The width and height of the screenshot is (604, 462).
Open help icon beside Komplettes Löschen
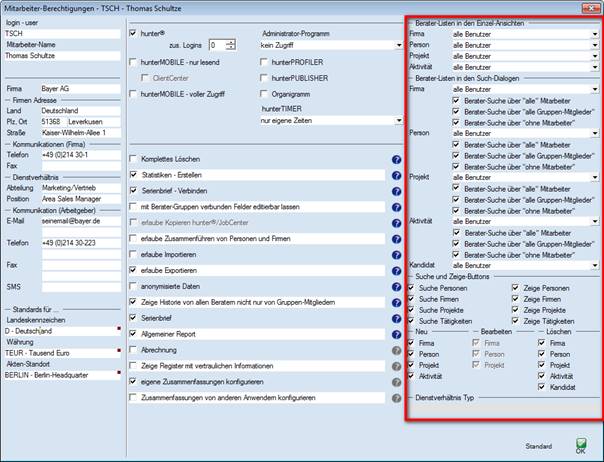396,160
